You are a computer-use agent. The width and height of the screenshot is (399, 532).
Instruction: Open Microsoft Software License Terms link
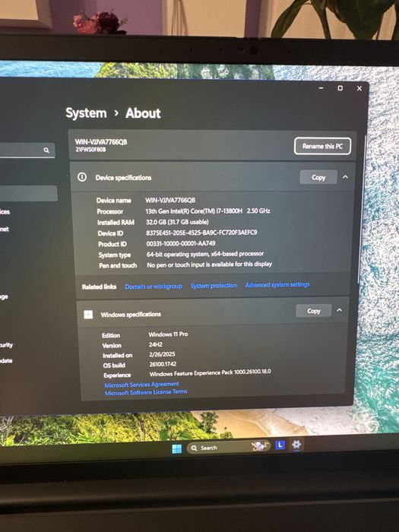[146, 392]
